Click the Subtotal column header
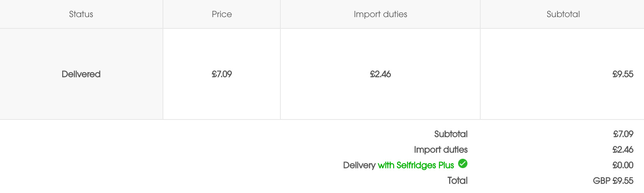 click(x=563, y=14)
